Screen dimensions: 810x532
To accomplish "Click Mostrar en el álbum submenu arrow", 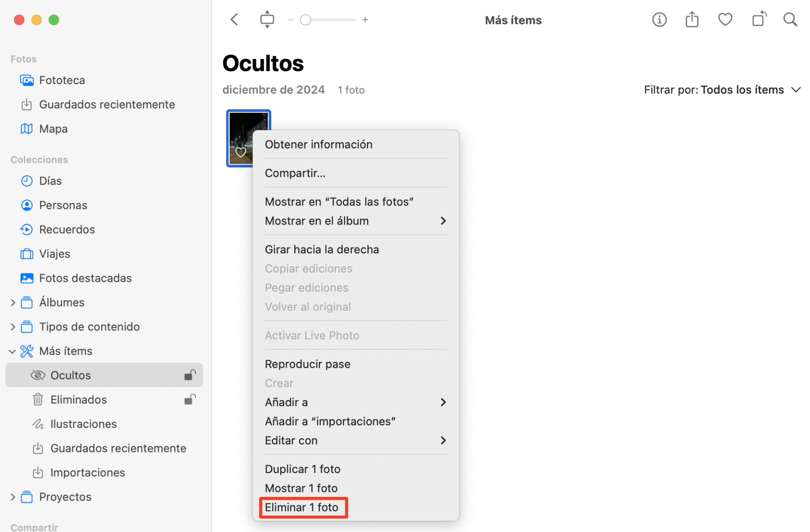I will [x=443, y=221].
